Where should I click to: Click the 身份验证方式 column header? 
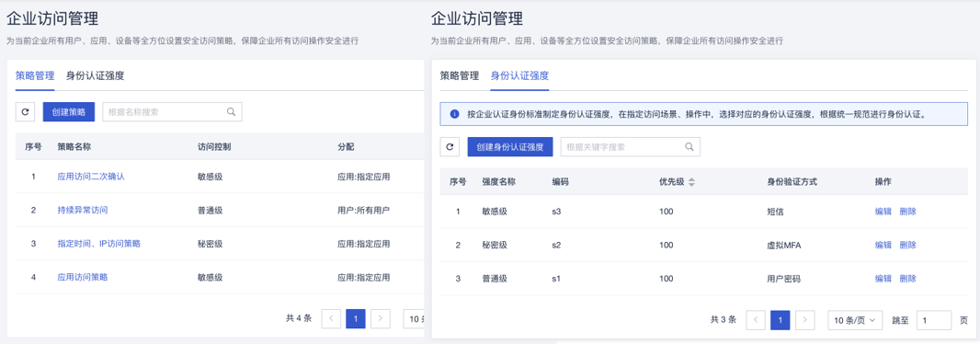coord(792,182)
